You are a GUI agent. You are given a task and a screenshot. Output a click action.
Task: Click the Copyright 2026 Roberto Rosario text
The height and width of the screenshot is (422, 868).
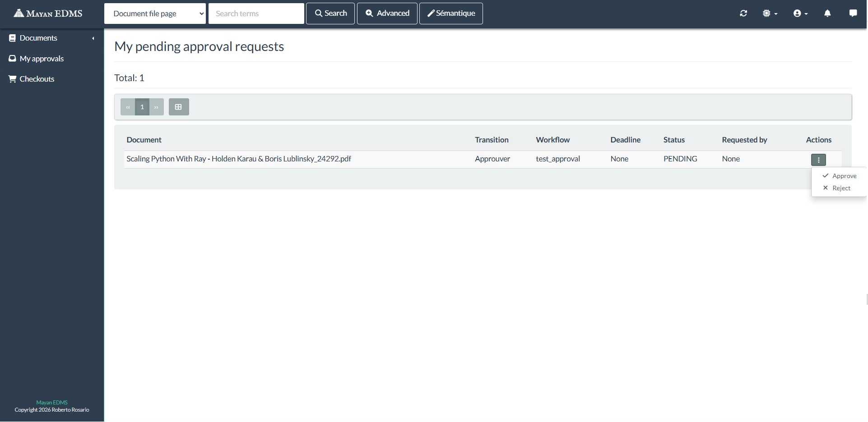[52, 410]
